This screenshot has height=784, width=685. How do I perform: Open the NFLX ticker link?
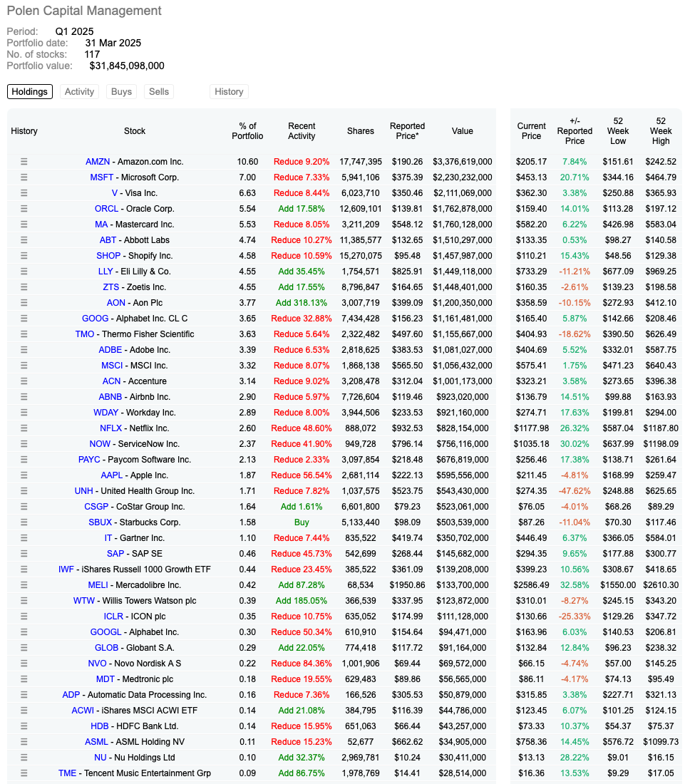pos(111,428)
